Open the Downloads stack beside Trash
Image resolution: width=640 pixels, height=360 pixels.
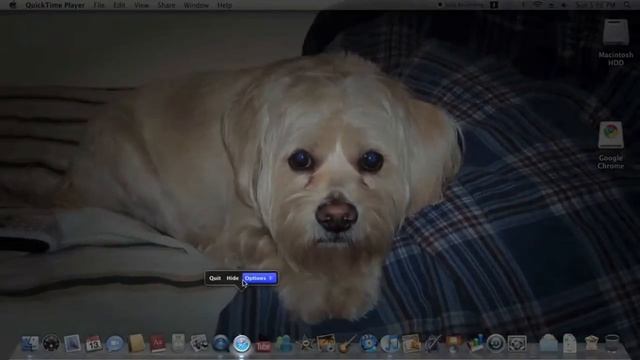(x=591, y=343)
